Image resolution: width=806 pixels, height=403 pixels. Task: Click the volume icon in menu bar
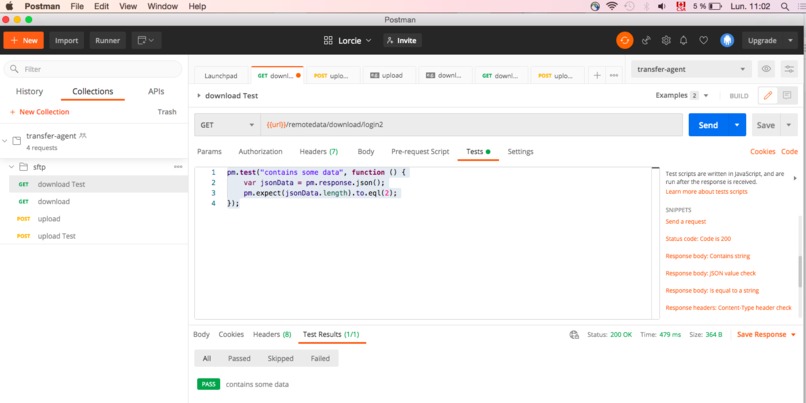click(x=662, y=6)
